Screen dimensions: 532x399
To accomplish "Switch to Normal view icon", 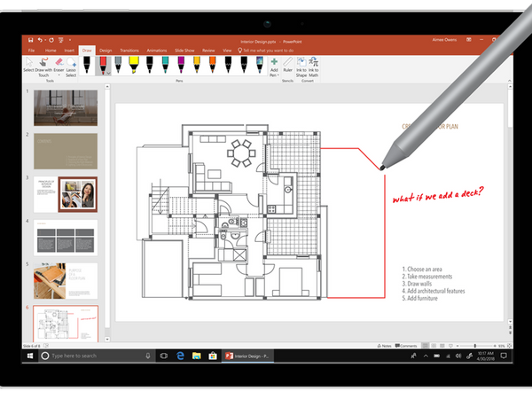I will click(425, 346).
